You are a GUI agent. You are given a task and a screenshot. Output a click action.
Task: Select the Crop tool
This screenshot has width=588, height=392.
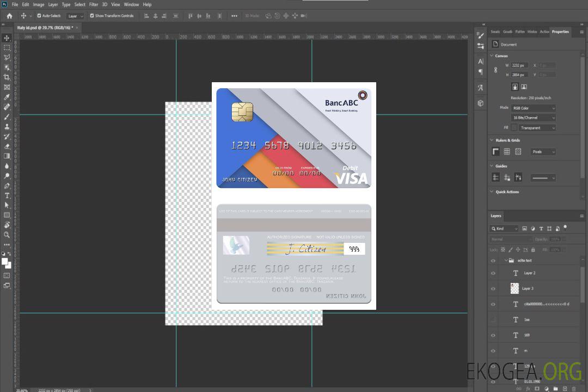click(x=7, y=77)
